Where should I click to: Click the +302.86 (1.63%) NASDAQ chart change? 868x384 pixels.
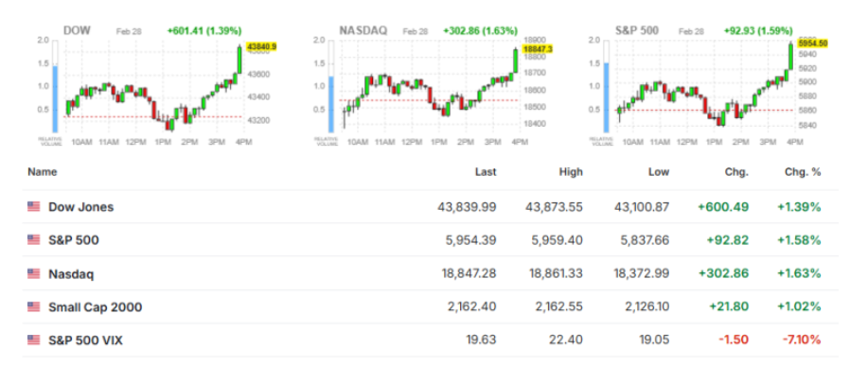click(481, 31)
